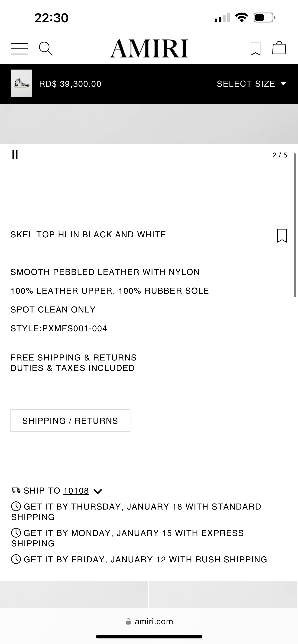Open the hamburger menu
Viewport: 298px width, 644px height.
(19, 48)
